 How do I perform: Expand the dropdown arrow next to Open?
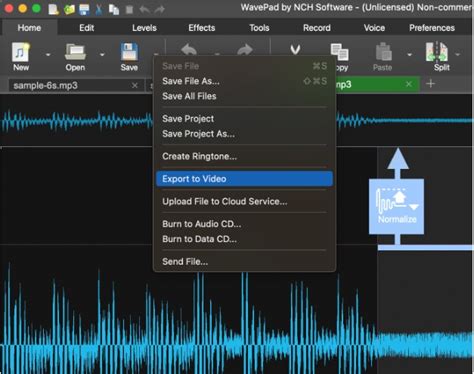(102, 54)
